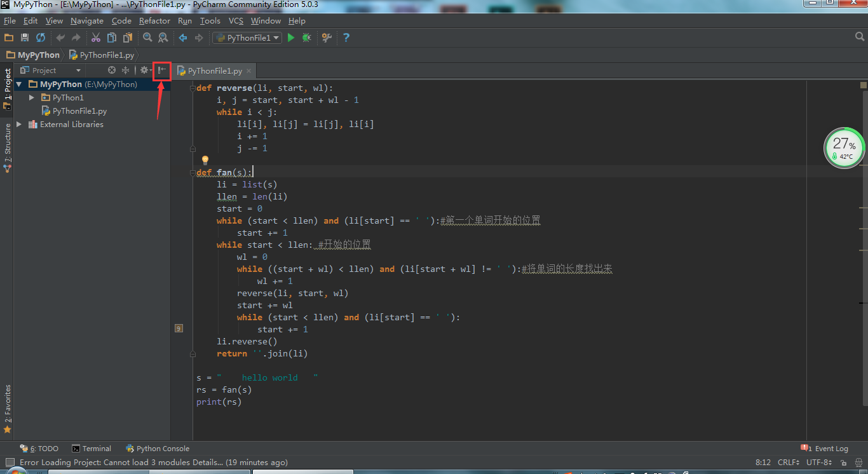Click the Synchronize refresh icon
The width and height of the screenshot is (868, 474).
pyautogui.click(x=40, y=37)
